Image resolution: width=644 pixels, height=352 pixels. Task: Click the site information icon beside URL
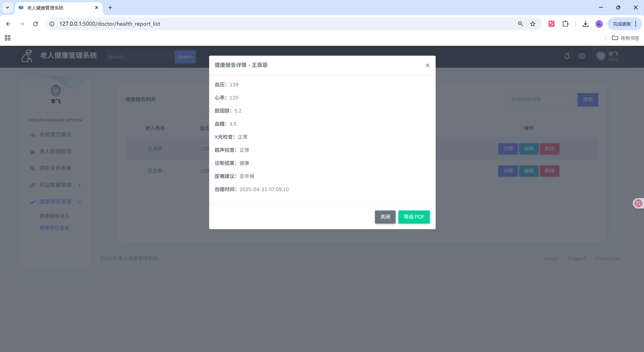[52, 24]
